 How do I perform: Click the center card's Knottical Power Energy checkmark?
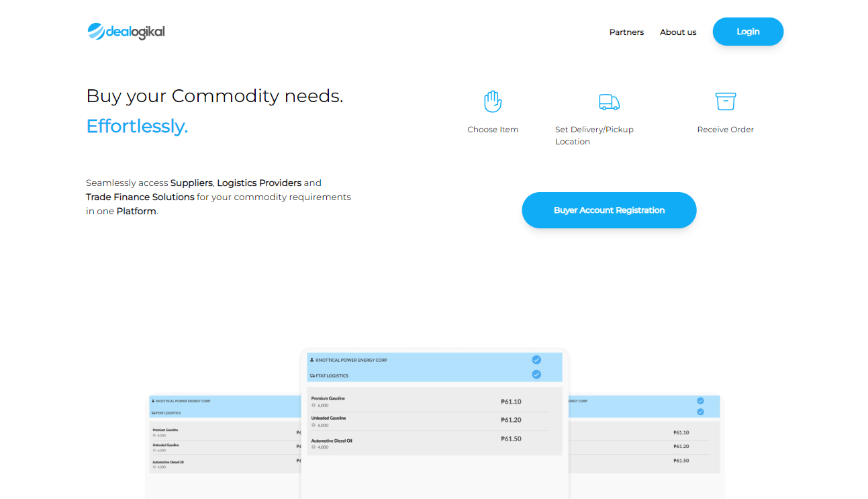coord(536,360)
